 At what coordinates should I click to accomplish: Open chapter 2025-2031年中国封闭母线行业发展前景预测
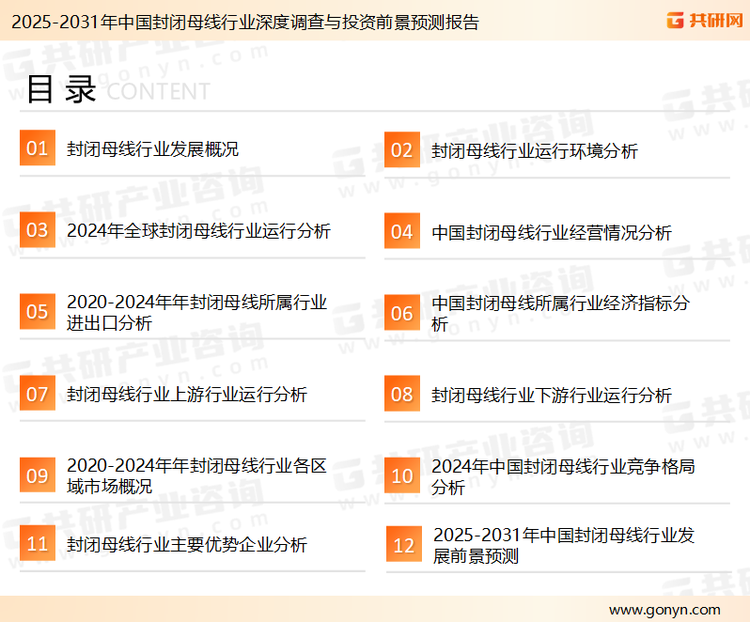563,545
